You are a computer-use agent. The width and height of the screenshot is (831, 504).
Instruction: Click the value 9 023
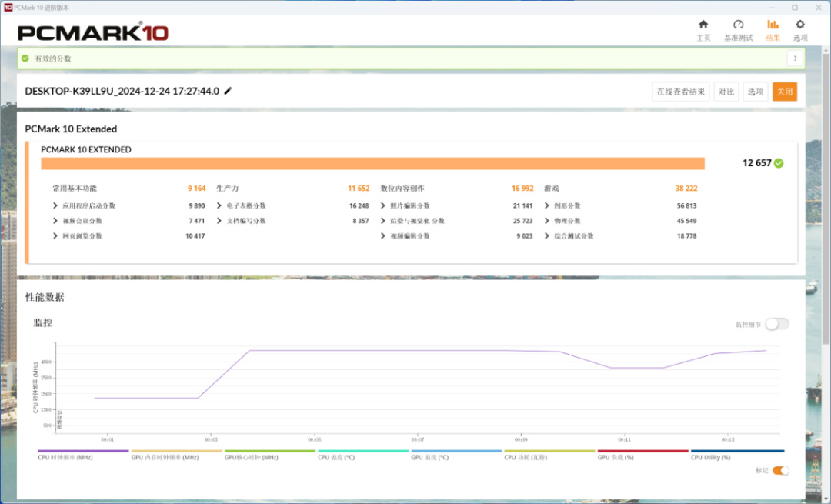click(x=525, y=235)
